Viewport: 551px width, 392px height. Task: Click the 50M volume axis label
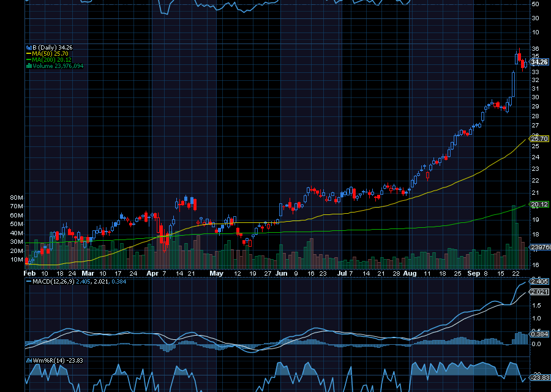tap(17, 224)
